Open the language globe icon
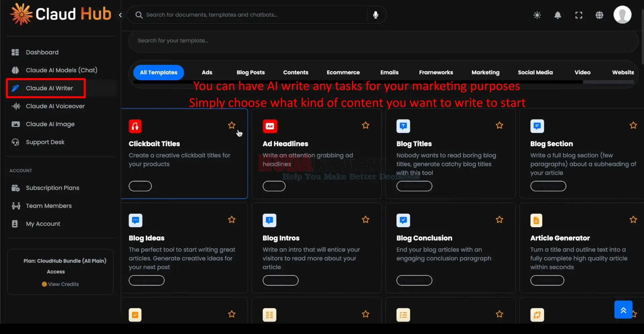The width and height of the screenshot is (644, 334). [599, 15]
